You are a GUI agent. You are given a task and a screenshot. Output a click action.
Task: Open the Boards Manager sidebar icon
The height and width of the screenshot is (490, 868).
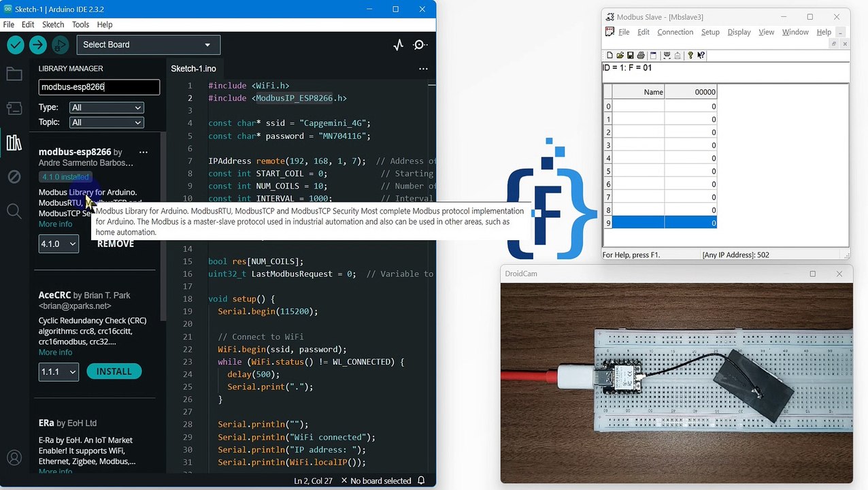point(14,108)
